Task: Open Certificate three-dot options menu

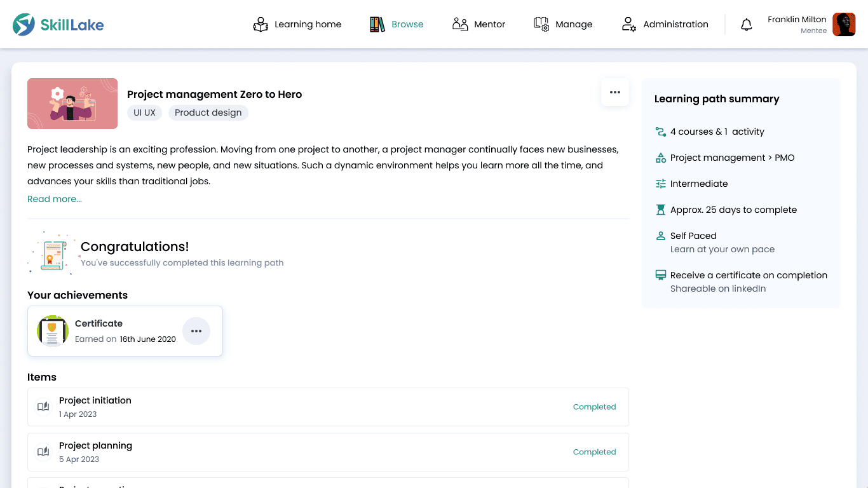Action: click(196, 331)
